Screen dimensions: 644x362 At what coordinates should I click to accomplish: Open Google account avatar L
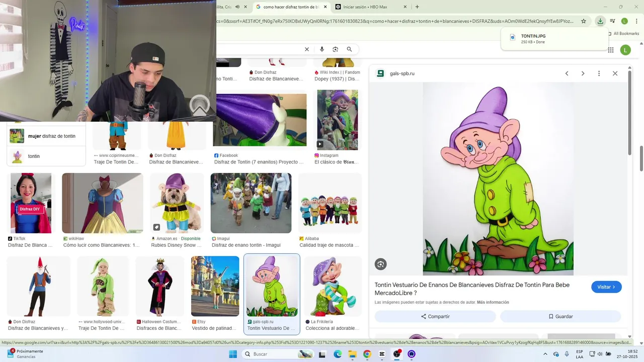click(x=625, y=50)
